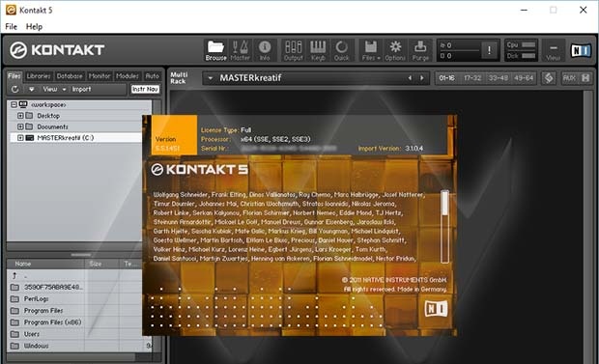Image resolution: width=599 pixels, height=364 pixels.
Task: Switch to the Files tab
Action: (14, 76)
